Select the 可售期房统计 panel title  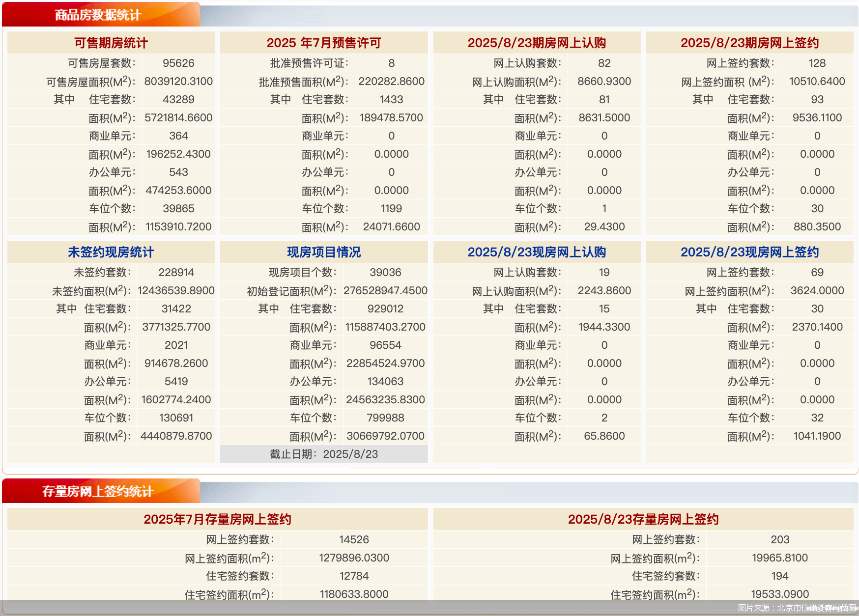(x=111, y=43)
